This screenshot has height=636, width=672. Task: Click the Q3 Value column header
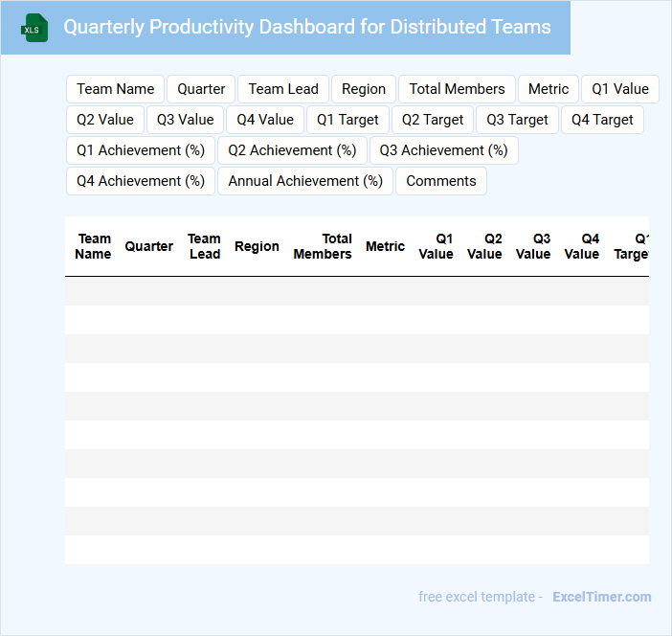tap(533, 246)
